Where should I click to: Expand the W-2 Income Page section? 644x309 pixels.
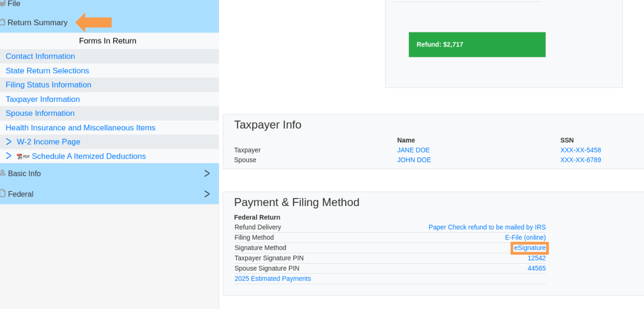coord(10,141)
